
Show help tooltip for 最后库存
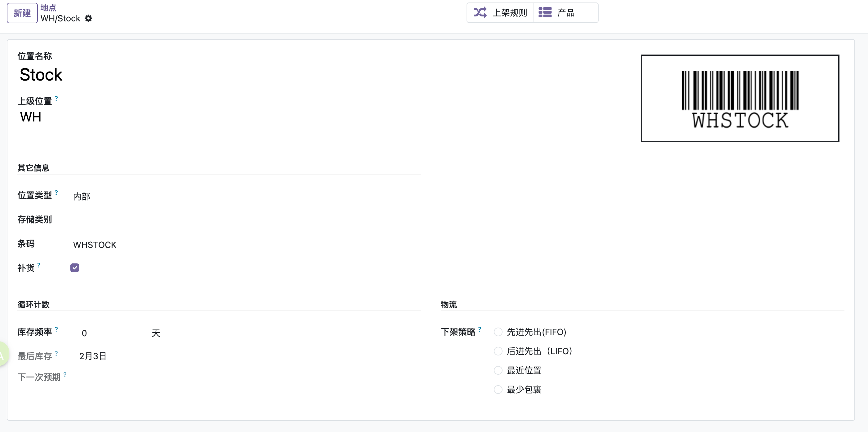click(x=56, y=354)
